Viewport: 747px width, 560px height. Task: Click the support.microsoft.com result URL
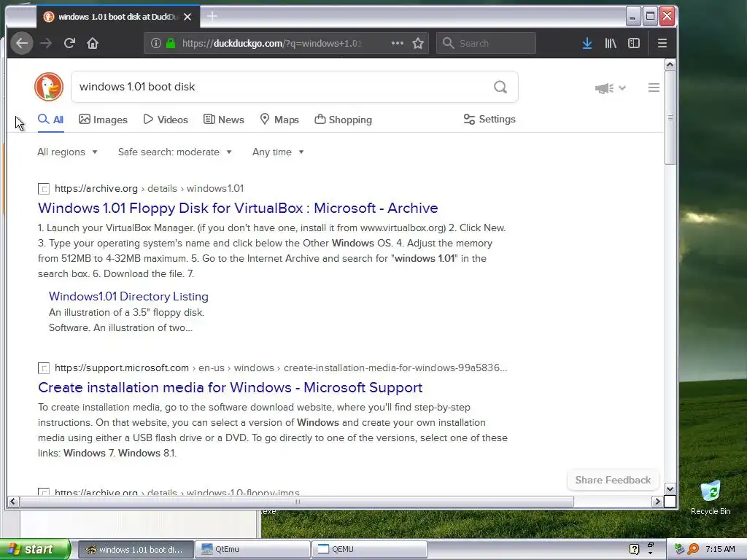click(x=281, y=368)
